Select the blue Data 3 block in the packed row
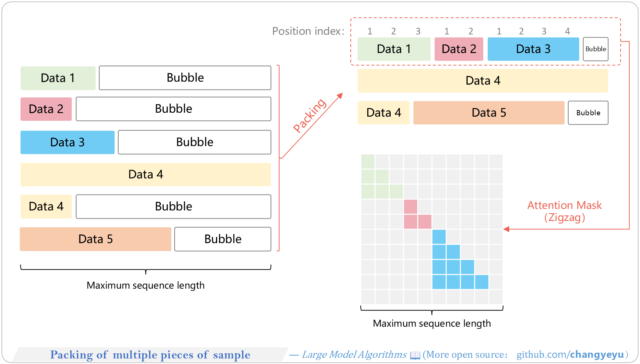 pos(533,49)
